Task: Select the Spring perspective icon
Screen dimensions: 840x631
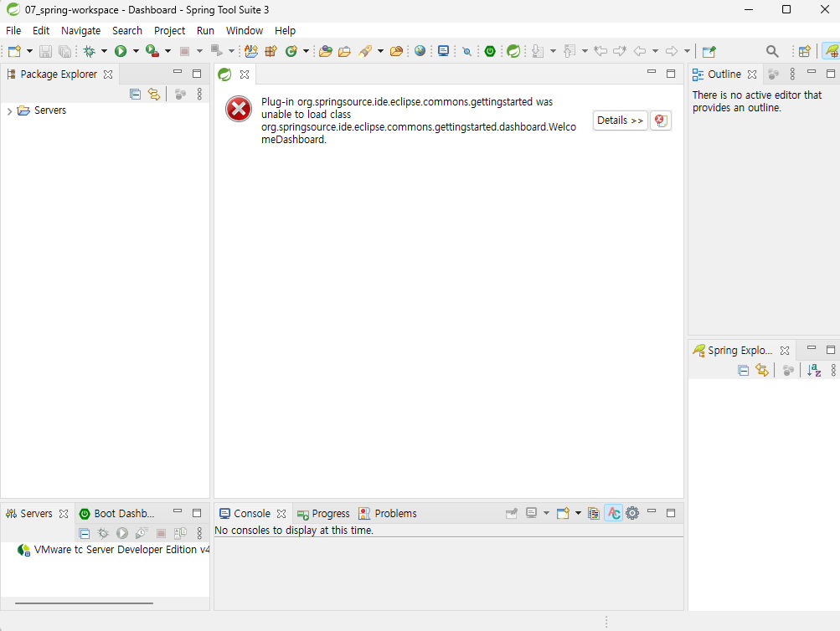Action: (x=832, y=51)
